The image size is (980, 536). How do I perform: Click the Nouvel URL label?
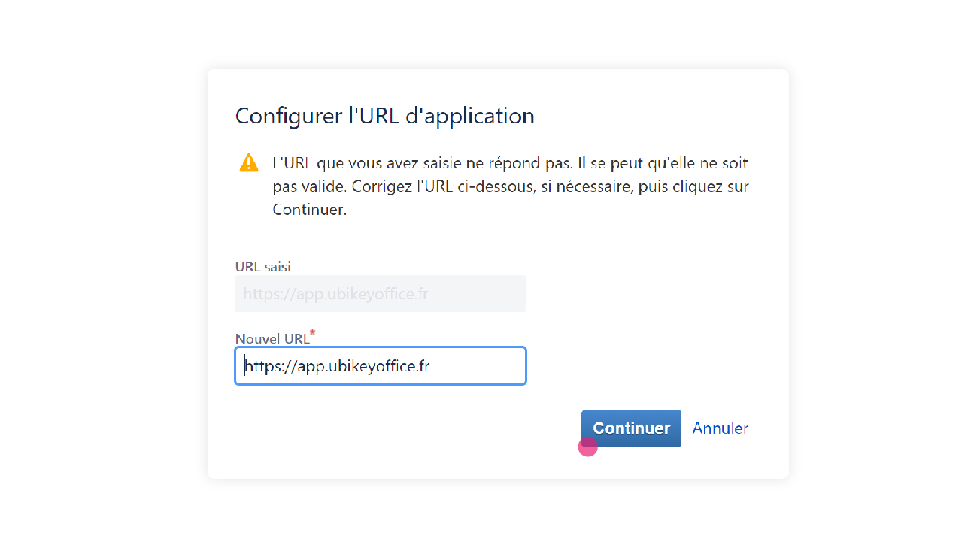pos(272,339)
